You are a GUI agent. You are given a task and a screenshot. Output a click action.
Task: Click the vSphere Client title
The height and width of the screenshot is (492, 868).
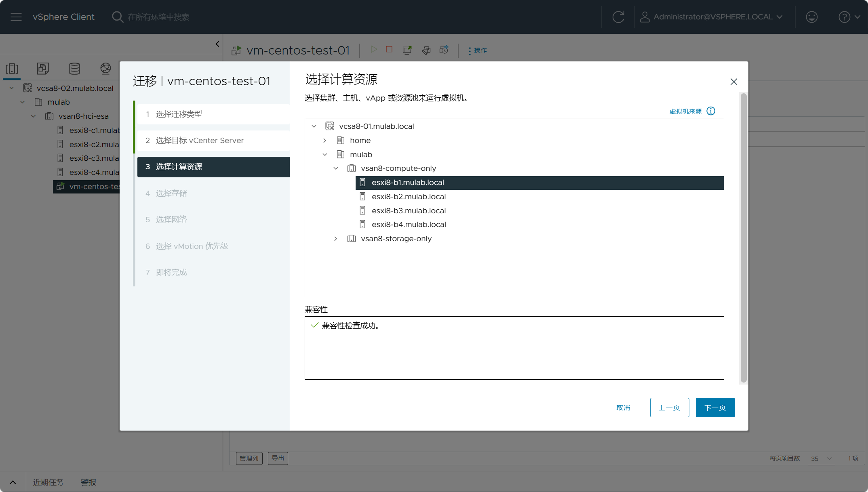point(63,17)
